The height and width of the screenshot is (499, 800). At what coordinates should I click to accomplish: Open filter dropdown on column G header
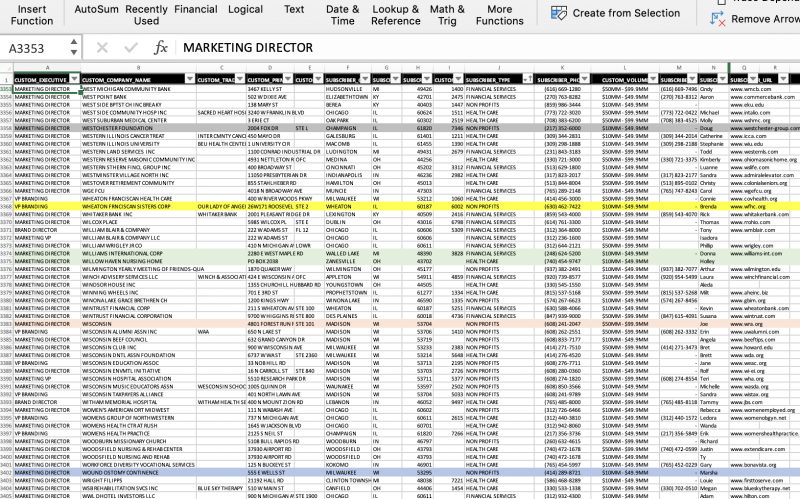tap(395, 79)
